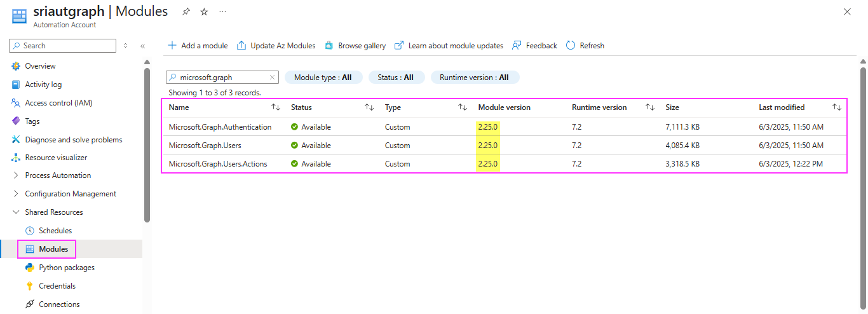The height and width of the screenshot is (314, 868).
Task: Open Runtime version filter pill
Action: pyautogui.click(x=475, y=78)
